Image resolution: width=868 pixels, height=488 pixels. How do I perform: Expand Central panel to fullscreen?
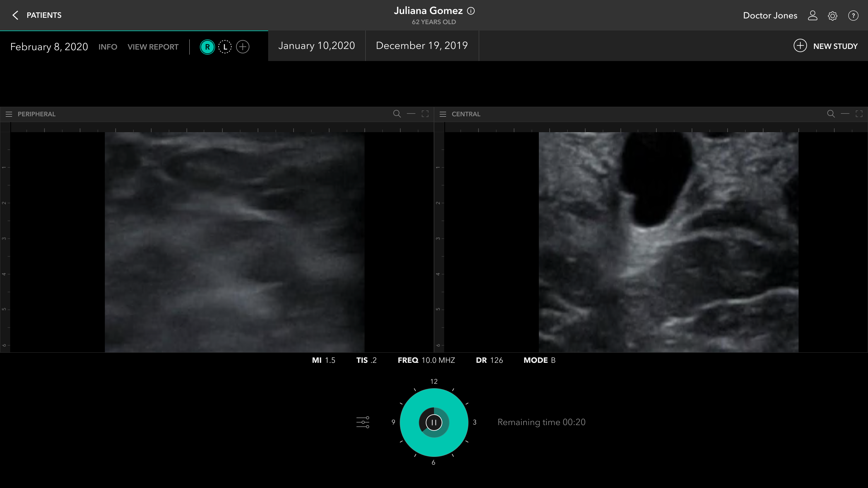tap(859, 114)
